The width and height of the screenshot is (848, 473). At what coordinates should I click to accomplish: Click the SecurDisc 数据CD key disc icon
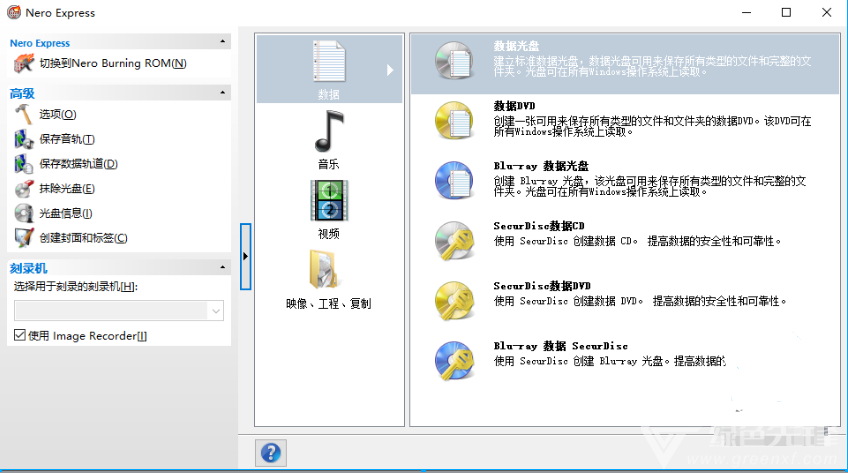tap(455, 241)
